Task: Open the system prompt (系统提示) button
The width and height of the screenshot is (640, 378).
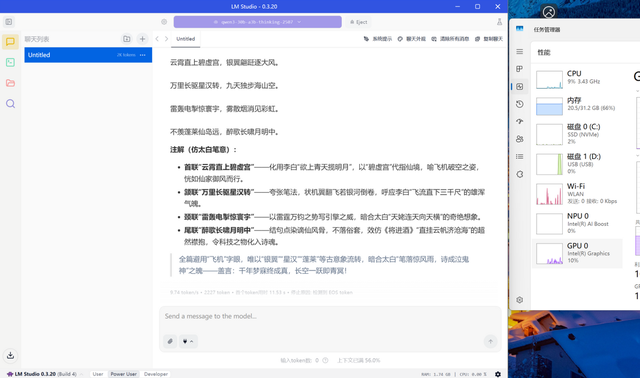Action: 378,39
